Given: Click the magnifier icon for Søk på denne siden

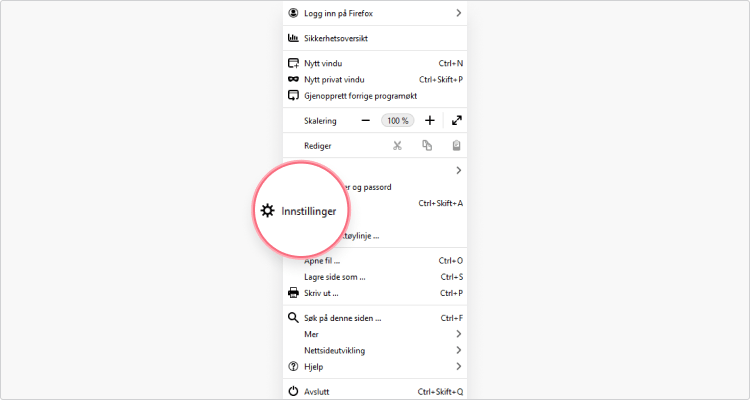Looking at the screenshot, I should tap(293, 318).
